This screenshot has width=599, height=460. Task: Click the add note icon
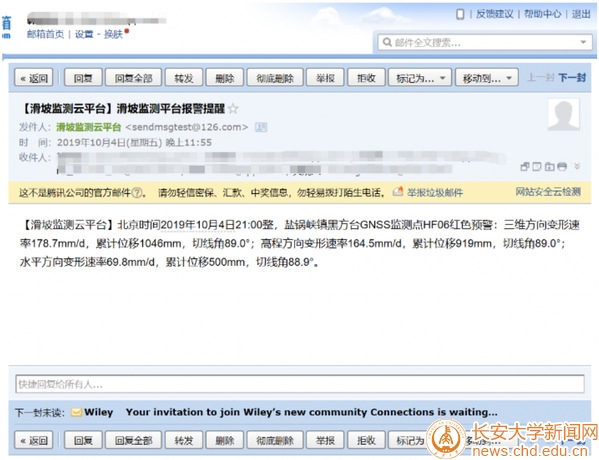click(x=537, y=166)
